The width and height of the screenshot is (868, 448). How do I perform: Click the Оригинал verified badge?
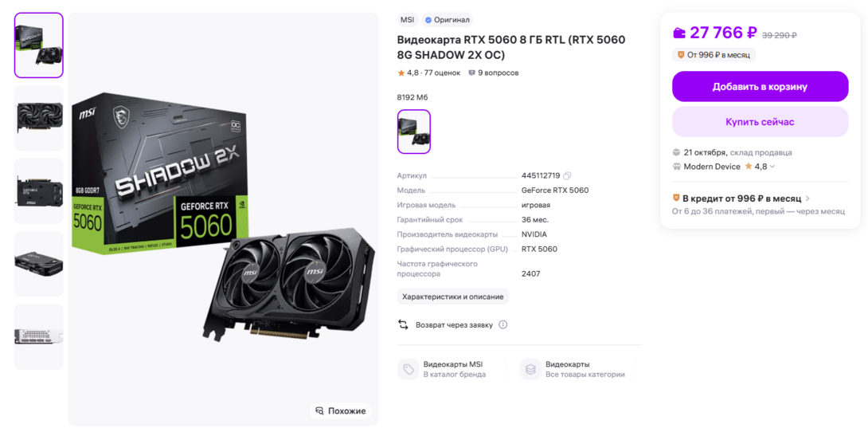click(448, 20)
